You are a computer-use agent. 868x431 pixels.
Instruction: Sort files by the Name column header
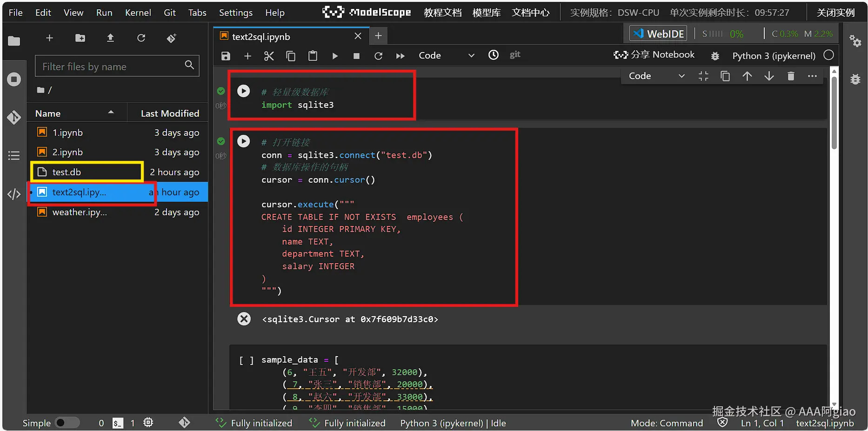click(48, 113)
